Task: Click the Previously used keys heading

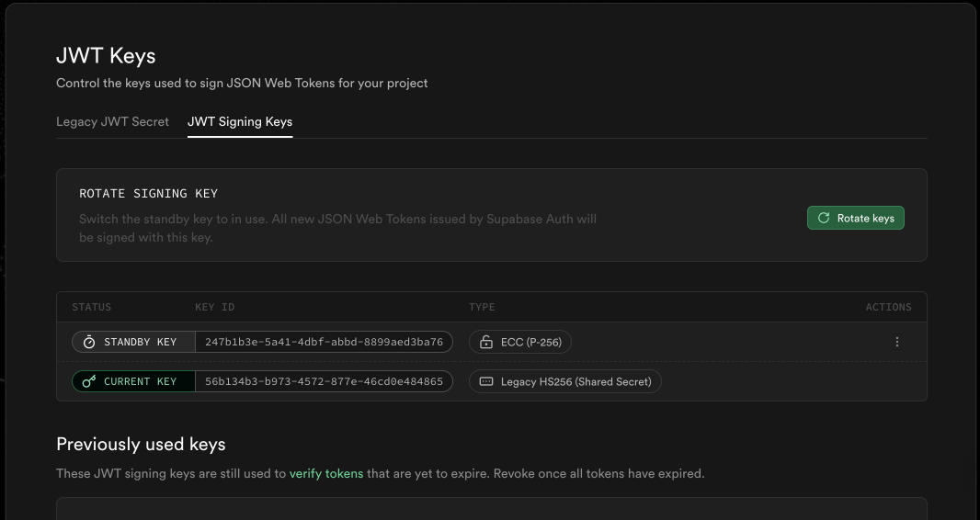Action: [141, 445]
